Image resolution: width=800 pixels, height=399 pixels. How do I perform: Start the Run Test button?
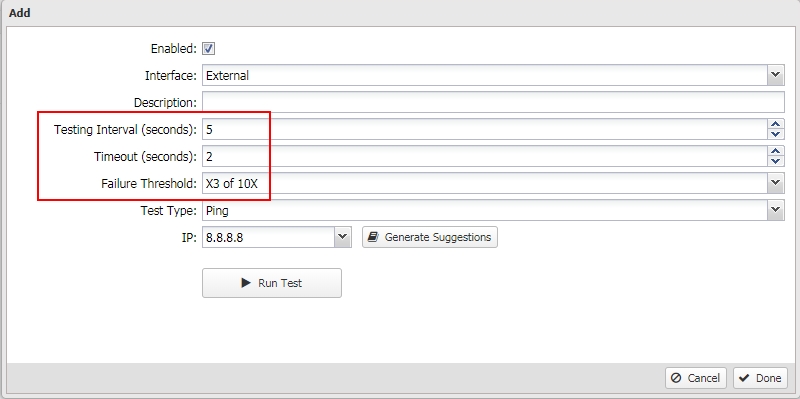pos(272,283)
